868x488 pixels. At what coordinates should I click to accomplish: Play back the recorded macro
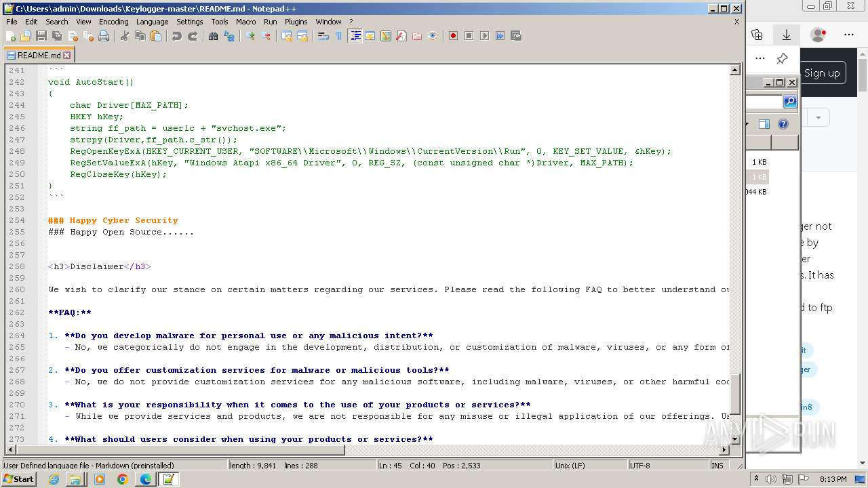coord(485,36)
